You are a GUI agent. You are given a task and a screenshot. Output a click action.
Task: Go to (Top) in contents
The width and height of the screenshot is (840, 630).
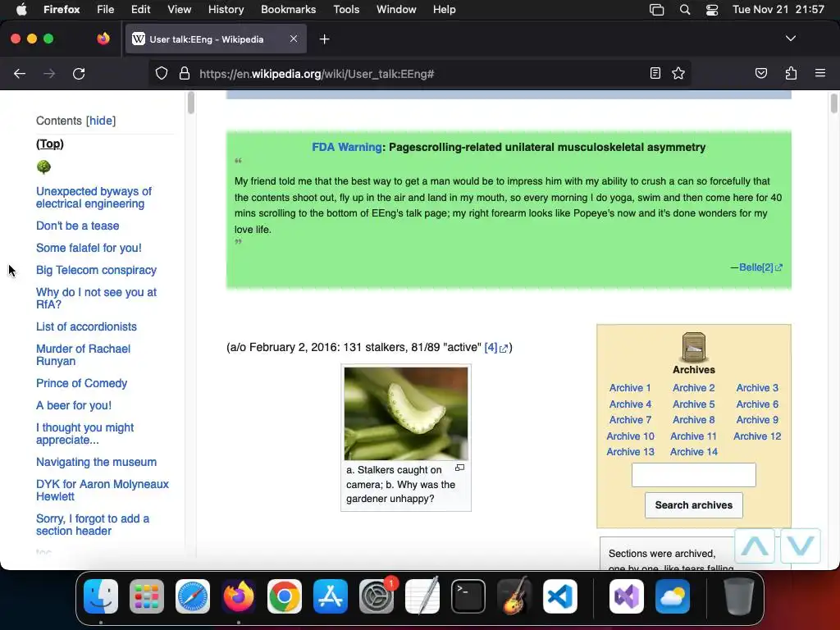[50, 144]
